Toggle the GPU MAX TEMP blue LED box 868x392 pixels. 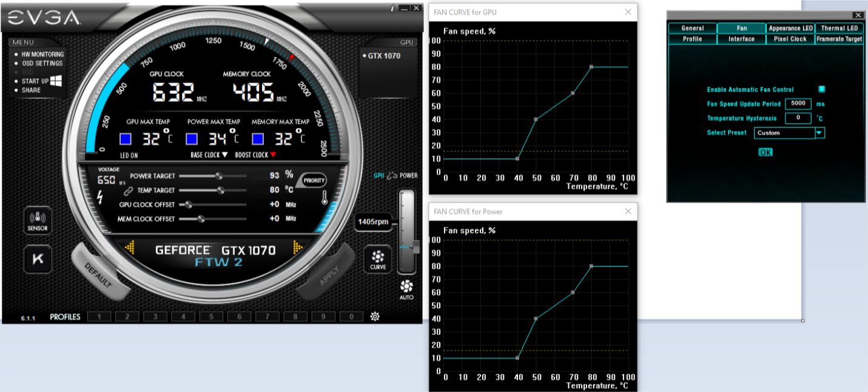click(126, 139)
